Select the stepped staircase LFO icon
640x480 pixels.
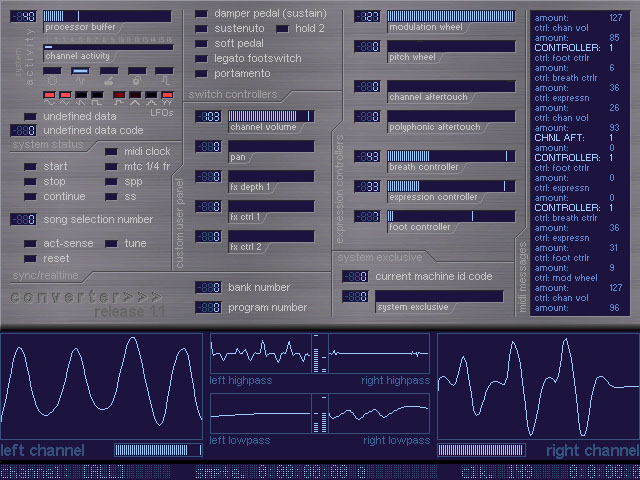[x=151, y=103]
